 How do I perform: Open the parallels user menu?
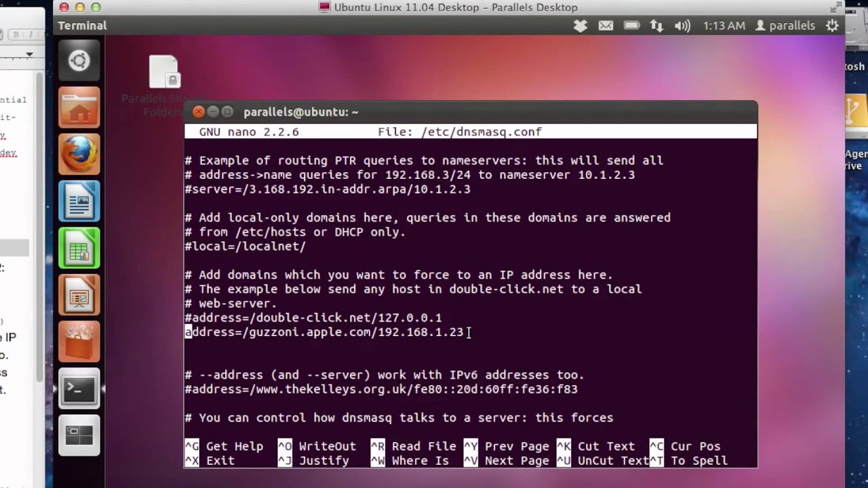click(x=785, y=26)
